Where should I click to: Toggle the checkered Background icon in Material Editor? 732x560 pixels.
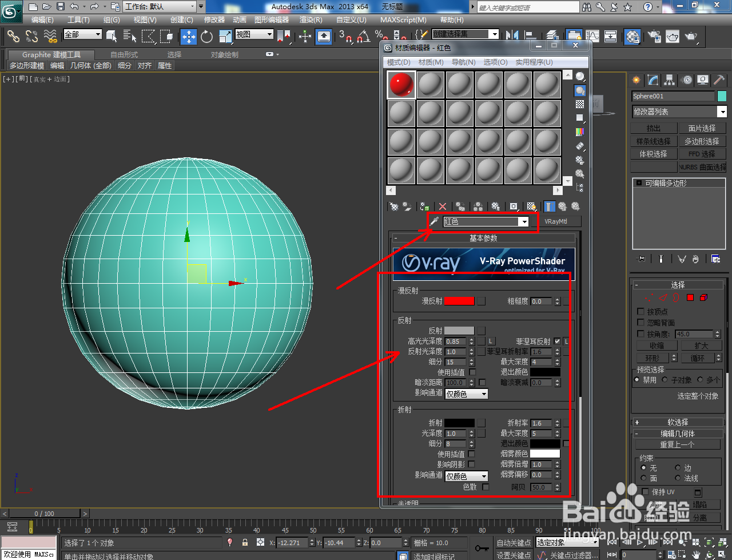coord(580,104)
